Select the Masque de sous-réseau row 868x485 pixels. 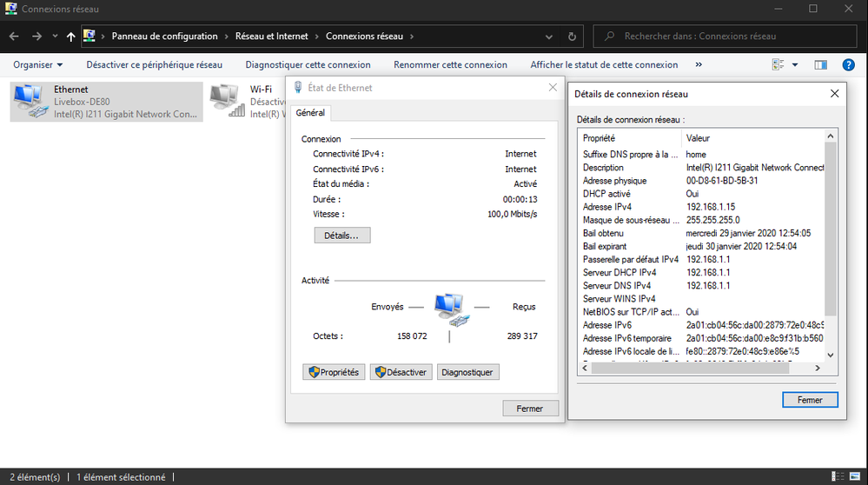701,220
